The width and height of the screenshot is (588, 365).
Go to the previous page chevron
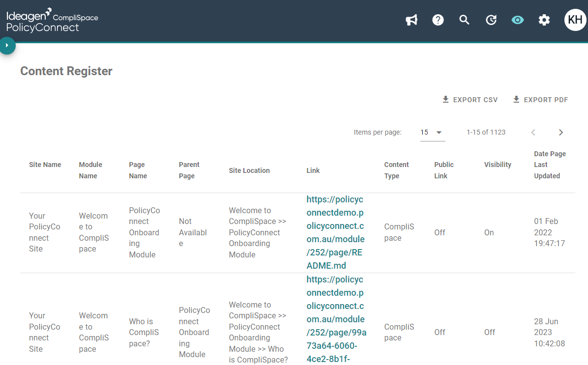coord(533,132)
